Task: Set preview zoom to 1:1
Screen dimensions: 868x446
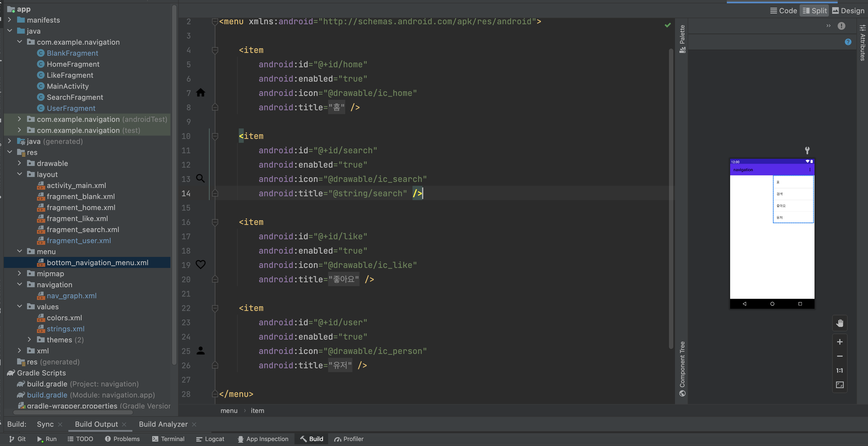Action: (x=839, y=370)
